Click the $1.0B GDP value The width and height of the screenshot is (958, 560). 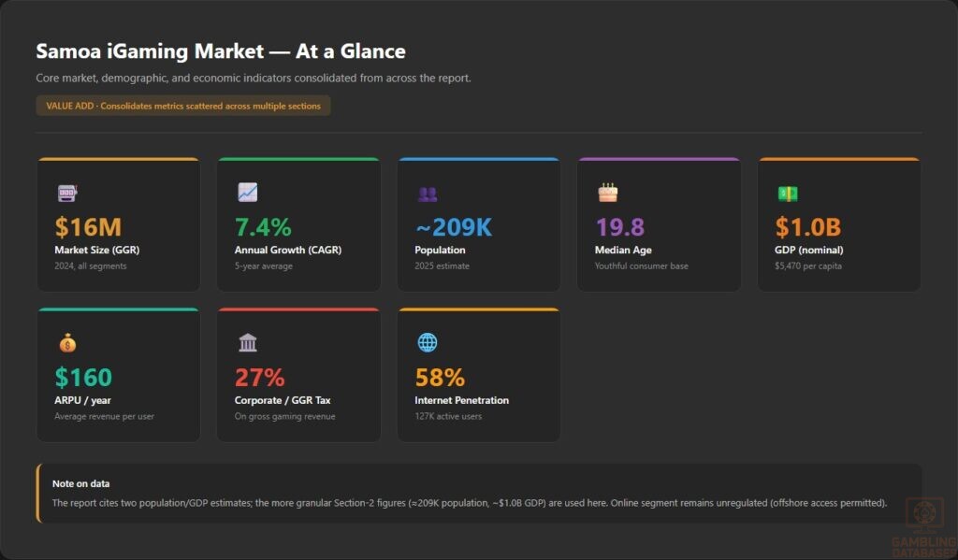tap(808, 227)
